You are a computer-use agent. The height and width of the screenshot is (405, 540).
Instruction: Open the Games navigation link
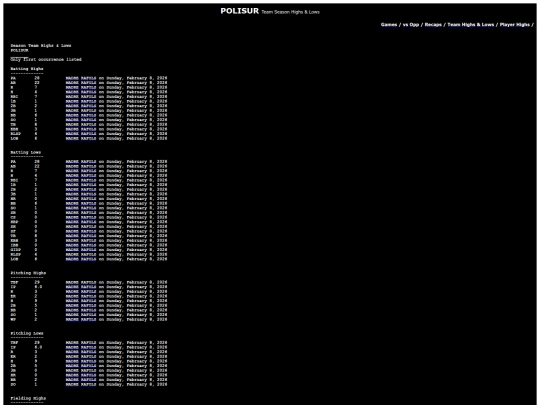(388, 24)
